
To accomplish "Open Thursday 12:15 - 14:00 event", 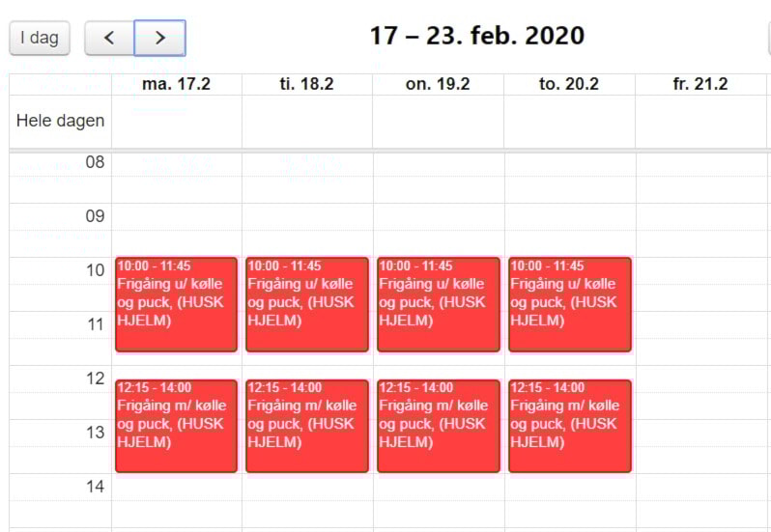I will pos(570,426).
